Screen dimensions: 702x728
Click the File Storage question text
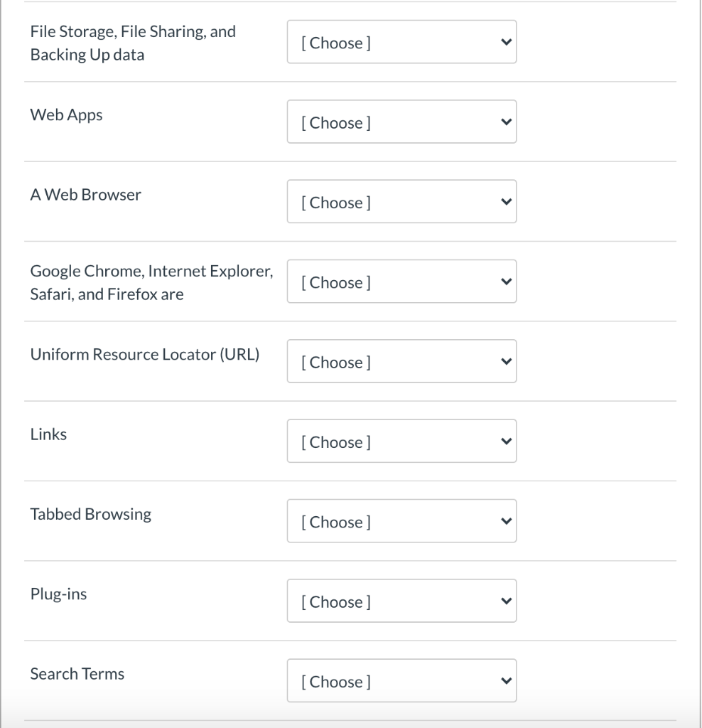[x=131, y=41]
